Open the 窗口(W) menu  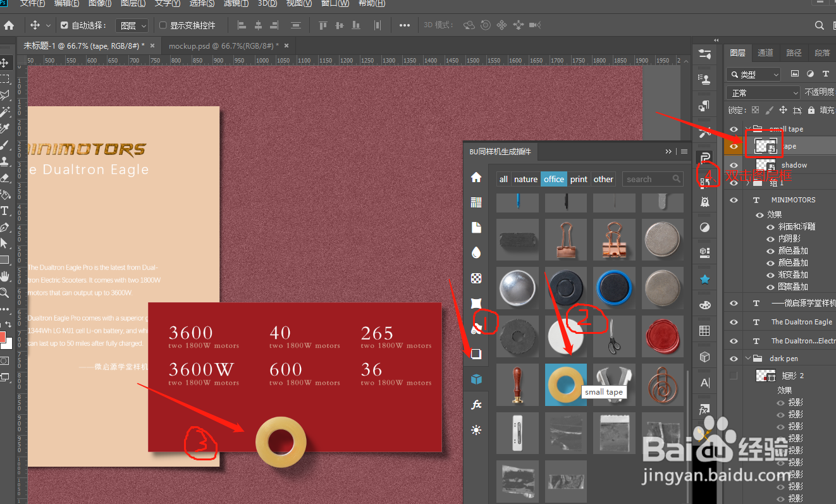coord(335,4)
